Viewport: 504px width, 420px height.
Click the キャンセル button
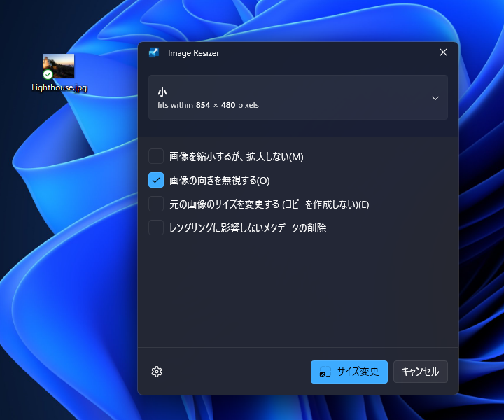(421, 372)
